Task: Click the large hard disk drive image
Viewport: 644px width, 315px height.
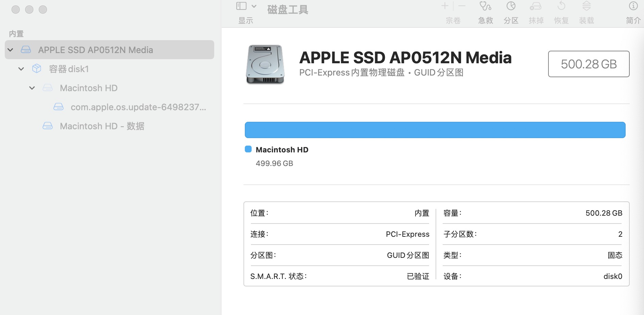Action: click(265, 64)
